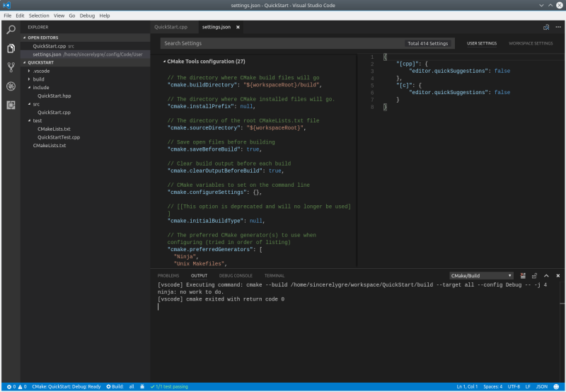Open the Help menu

point(104,16)
